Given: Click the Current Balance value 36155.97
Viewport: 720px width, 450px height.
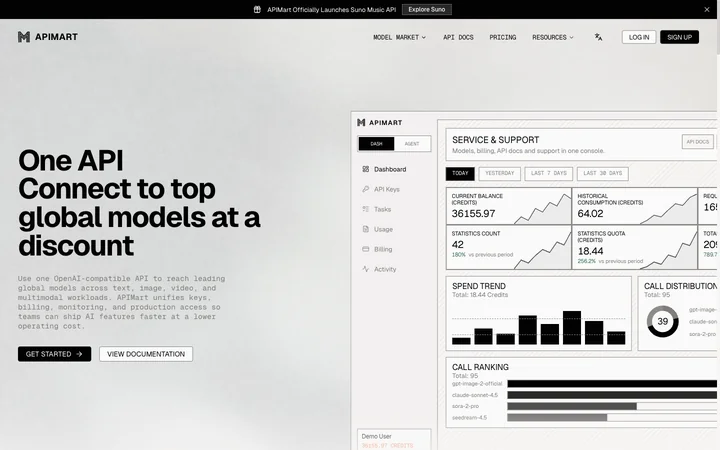Looking at the screenshot, I should click(473, 214).
